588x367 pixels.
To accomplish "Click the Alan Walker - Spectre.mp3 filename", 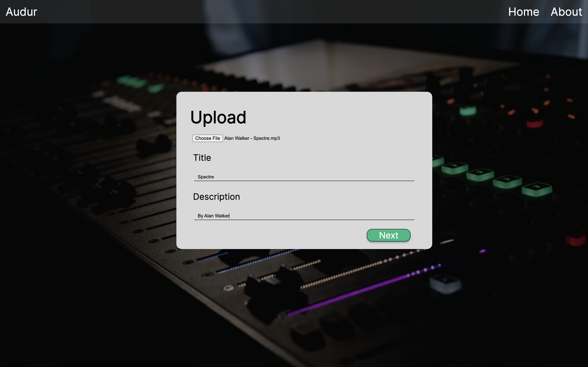I will click(x=252, y=138).
